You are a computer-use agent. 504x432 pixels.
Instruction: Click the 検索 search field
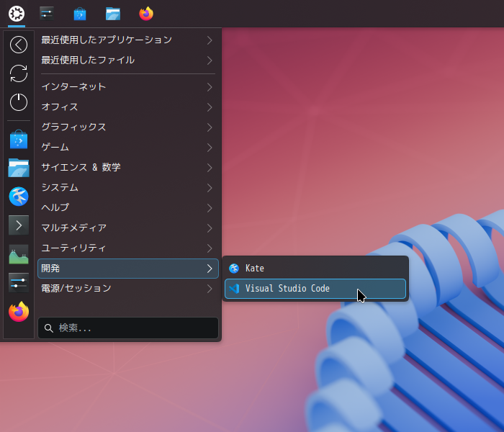pos(128,328)
